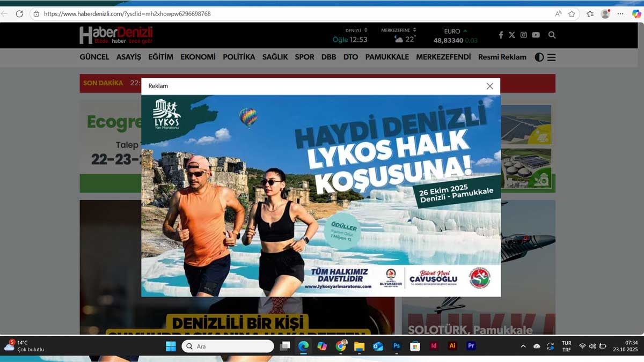The width and height of the screenshot is (644, 362).
Task: Open the hamburger menu next to contrast toggle
Action: coord(552,57)
